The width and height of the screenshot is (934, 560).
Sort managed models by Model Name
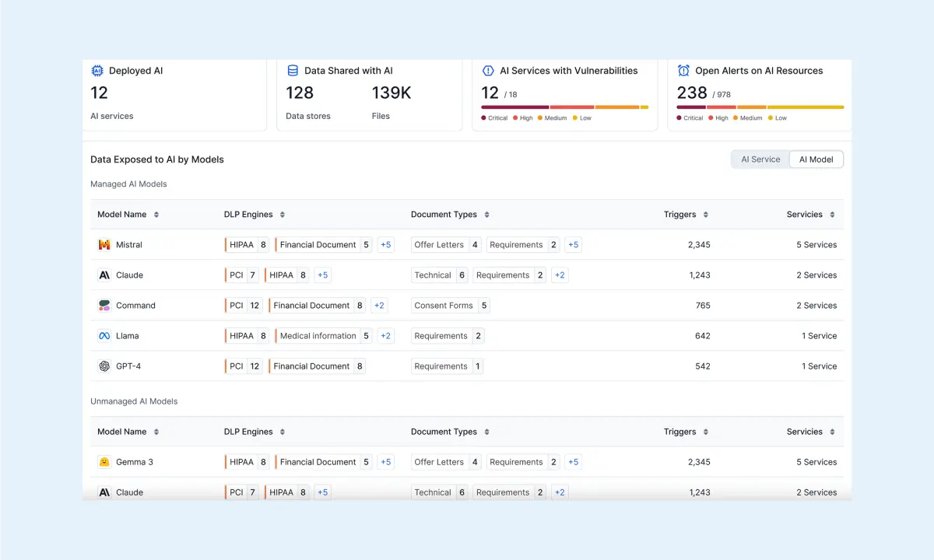click(x=156, y=215)
